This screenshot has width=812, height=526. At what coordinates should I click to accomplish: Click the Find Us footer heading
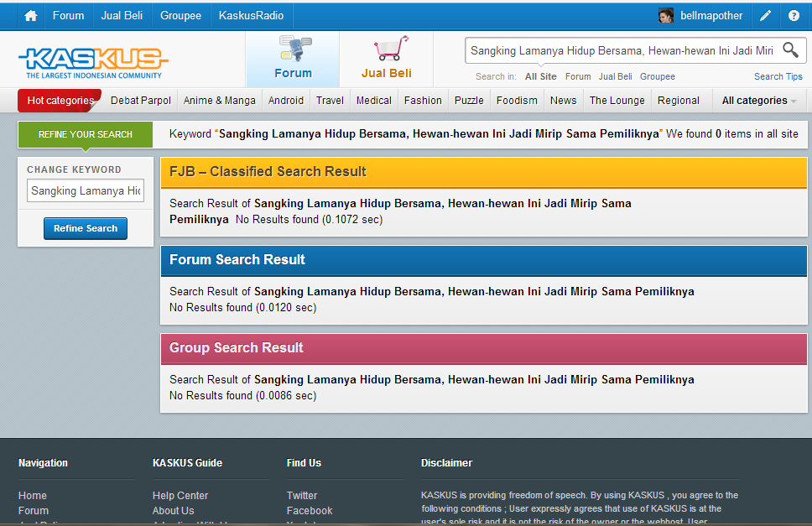click(x=304, y=463)
